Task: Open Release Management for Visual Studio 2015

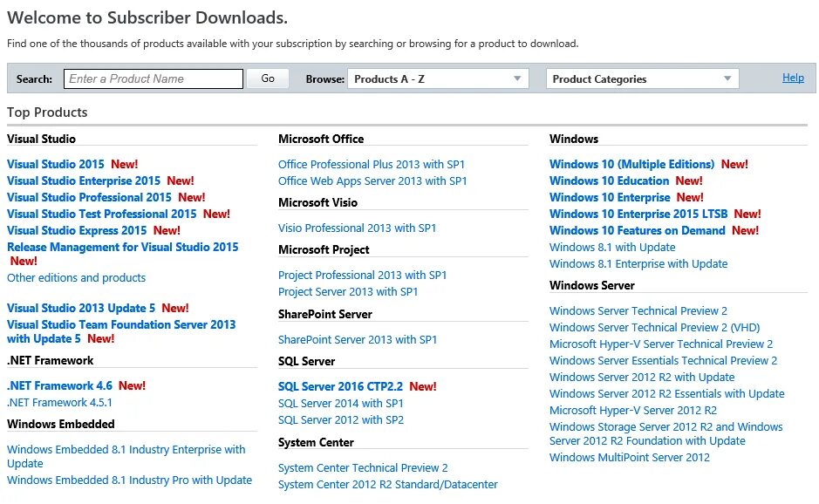Action: pos(123,247)
